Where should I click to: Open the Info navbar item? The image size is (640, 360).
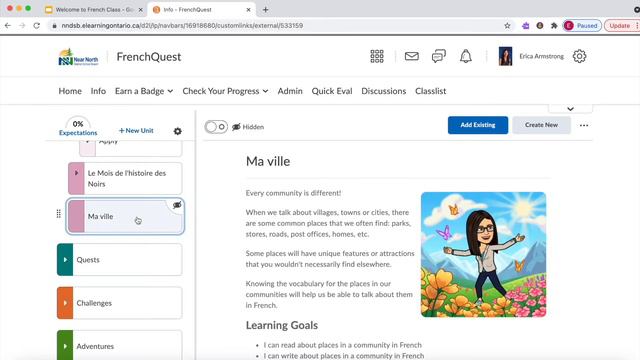(x=98, y=91)
